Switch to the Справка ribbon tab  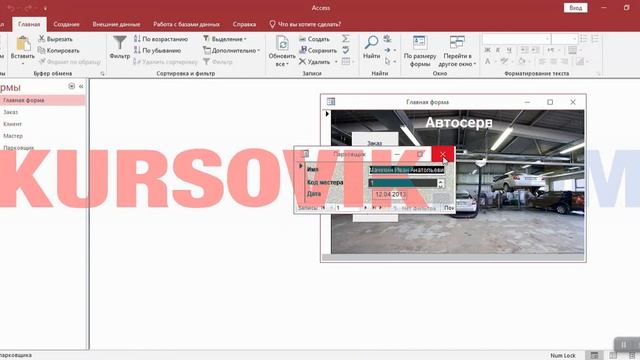click(x=244, y=24)
